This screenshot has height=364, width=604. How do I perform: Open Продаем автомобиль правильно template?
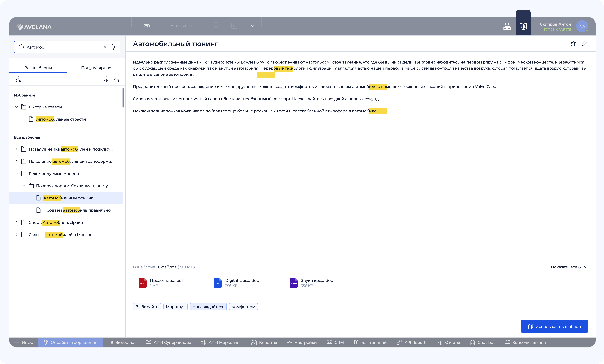(x=77, y=210)
